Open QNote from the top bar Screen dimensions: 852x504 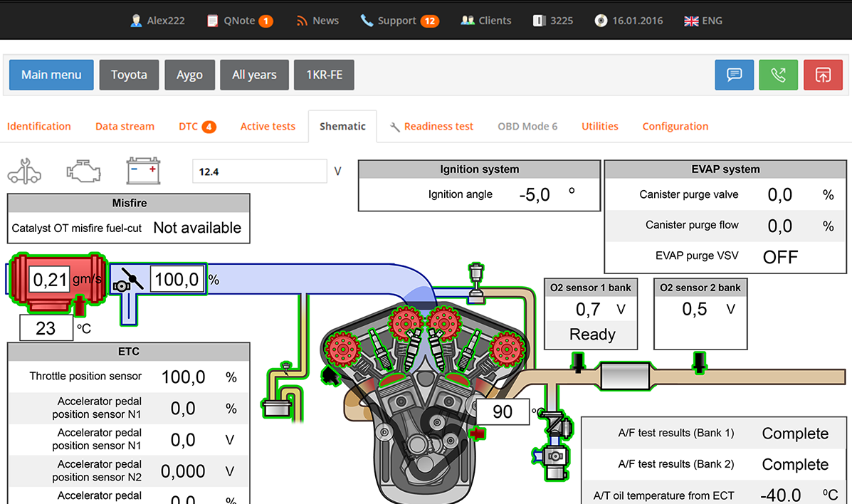click(239, 21)
